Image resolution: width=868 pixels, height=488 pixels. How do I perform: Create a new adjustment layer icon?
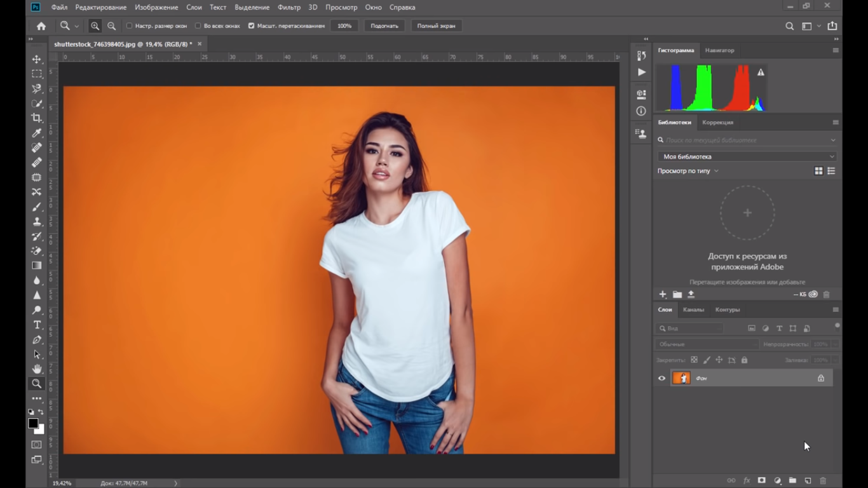tap(777, 480)
